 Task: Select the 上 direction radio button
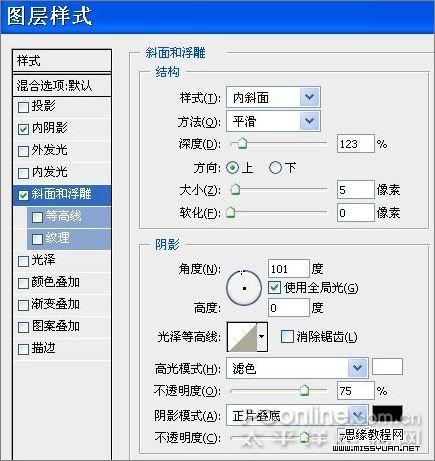(233, 168)
